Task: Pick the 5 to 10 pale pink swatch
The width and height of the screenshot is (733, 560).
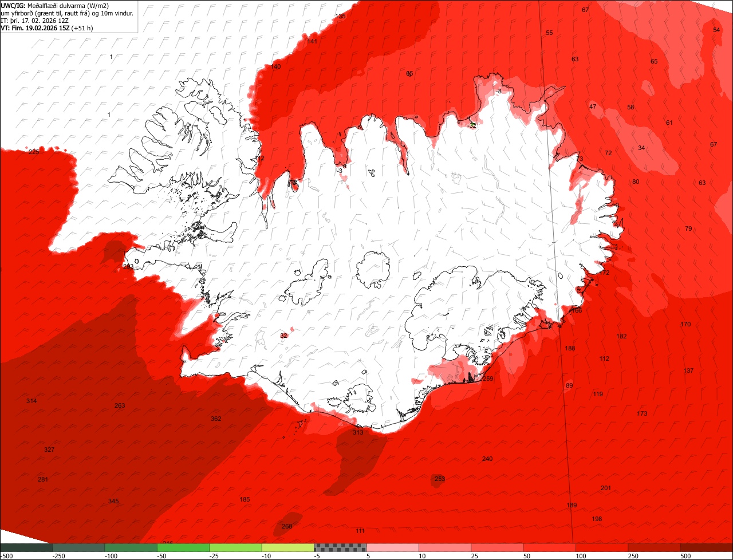Action: tap(392, 547)
